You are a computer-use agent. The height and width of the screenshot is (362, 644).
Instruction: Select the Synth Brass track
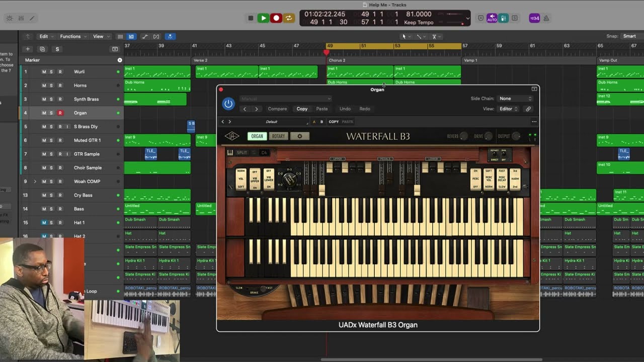tap(86, 99)
